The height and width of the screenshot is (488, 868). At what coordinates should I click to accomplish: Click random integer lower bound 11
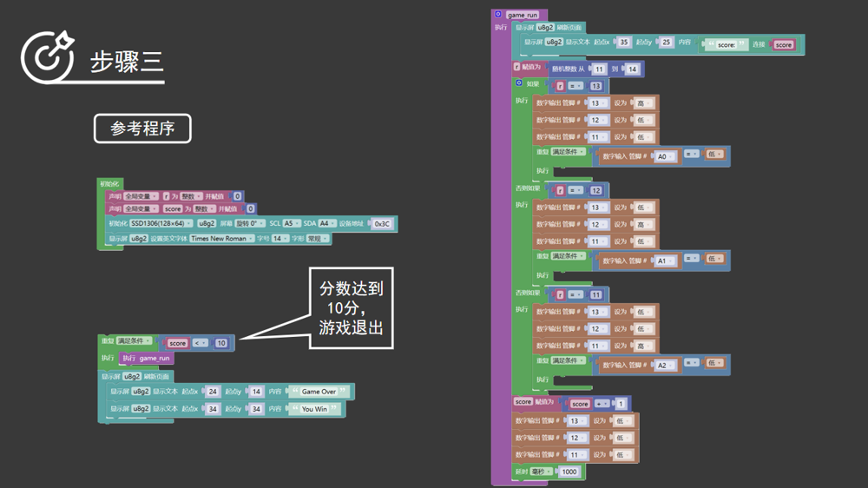(x=598, y=69)
